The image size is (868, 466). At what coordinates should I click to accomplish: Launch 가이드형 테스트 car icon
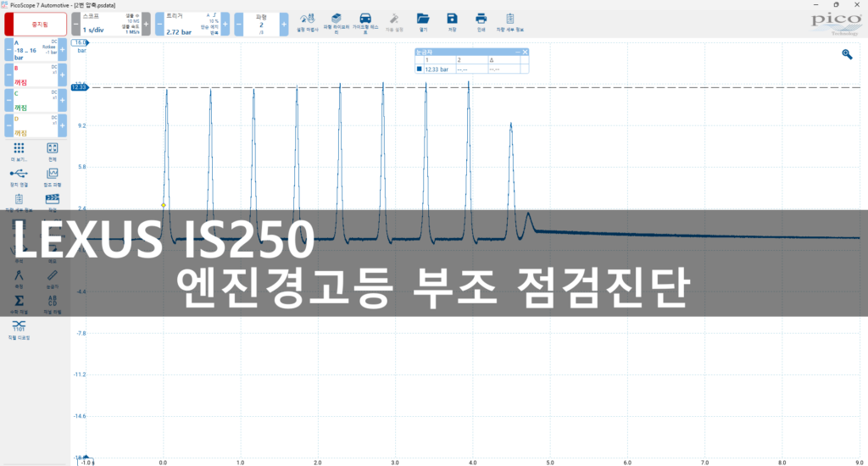tap(365, 20)
